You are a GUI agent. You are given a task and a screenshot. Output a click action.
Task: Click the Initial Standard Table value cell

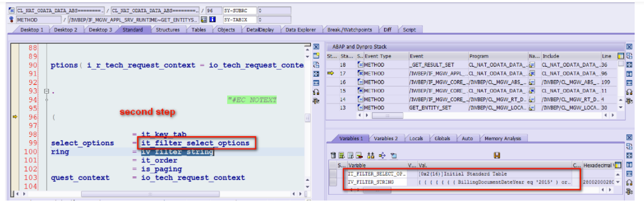495,174
